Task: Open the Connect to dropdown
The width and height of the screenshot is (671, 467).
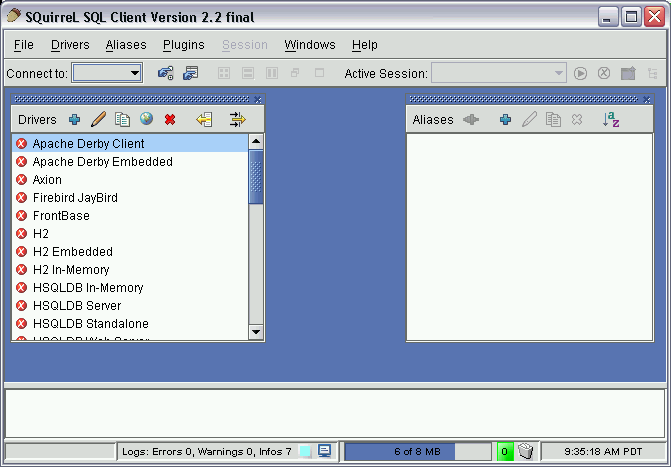Action: pyautogui.click(x=108, y=73)
